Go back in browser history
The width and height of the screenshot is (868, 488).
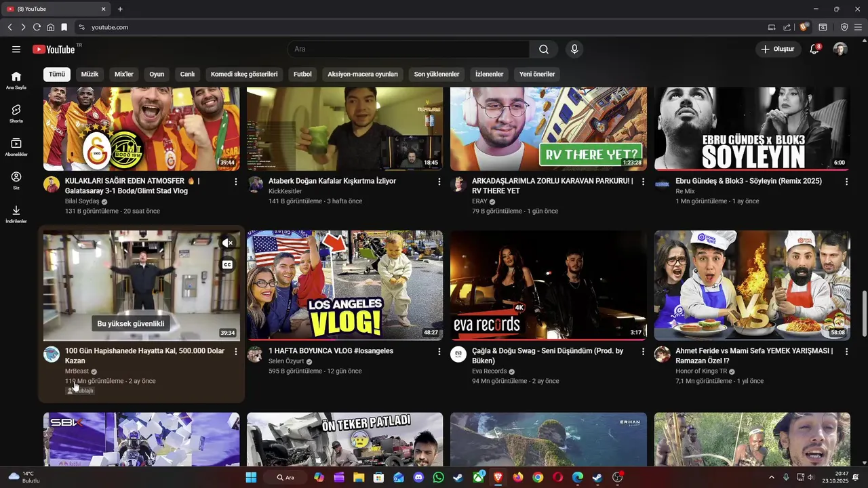[9, 27]
